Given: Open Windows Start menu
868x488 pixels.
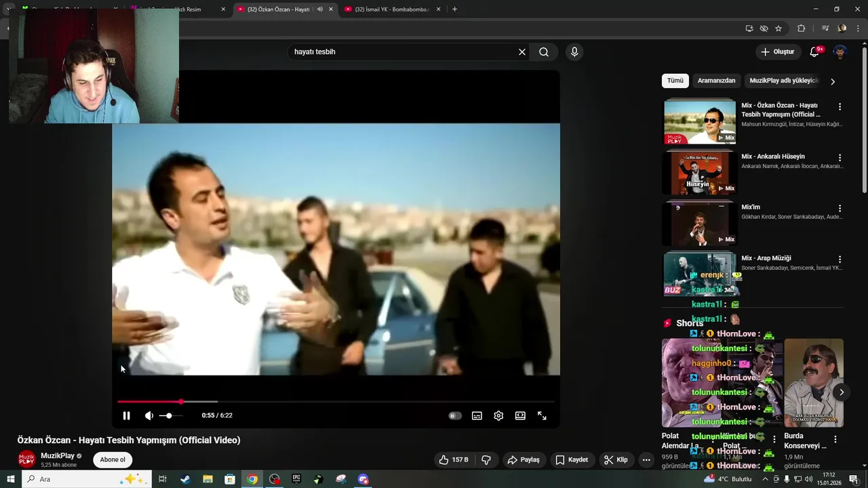Looking at the screenshot, I should tap(10, 479).
